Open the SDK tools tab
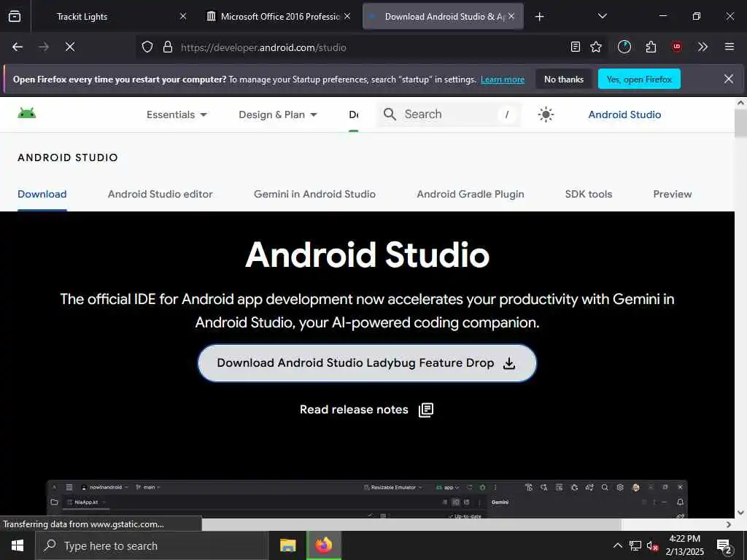 click(x=589, y=194)
